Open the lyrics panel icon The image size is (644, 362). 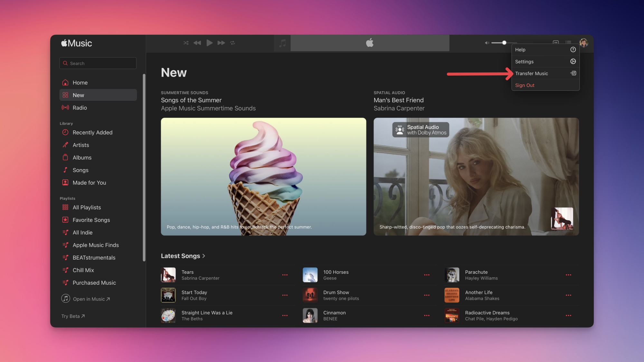[556, 42]
